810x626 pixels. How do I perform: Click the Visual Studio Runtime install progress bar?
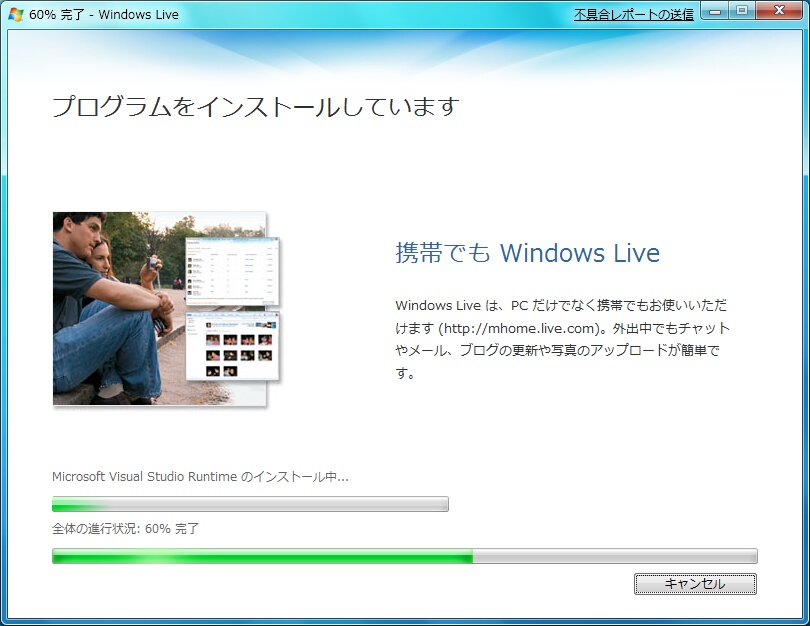[250, 504]
